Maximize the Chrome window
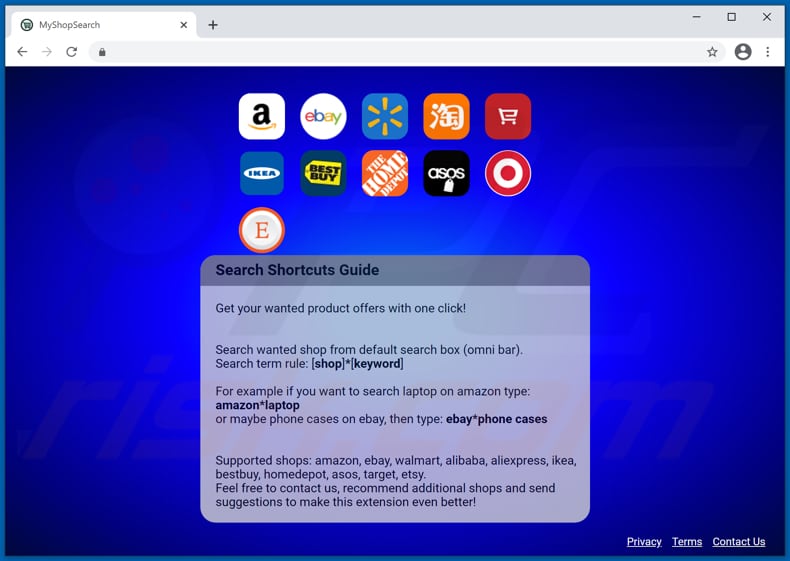This screenshot has width=790, height=561. click(x=732, y=17)
